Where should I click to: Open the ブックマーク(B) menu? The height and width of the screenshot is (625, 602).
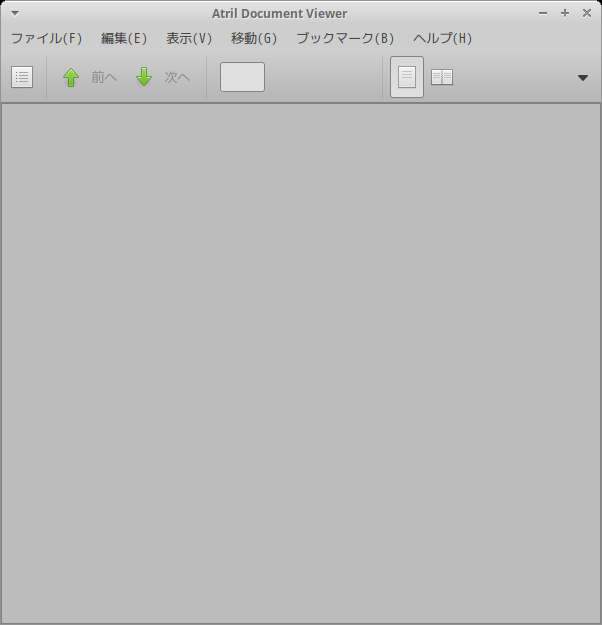pyautogui.click(x=345, y=38)
